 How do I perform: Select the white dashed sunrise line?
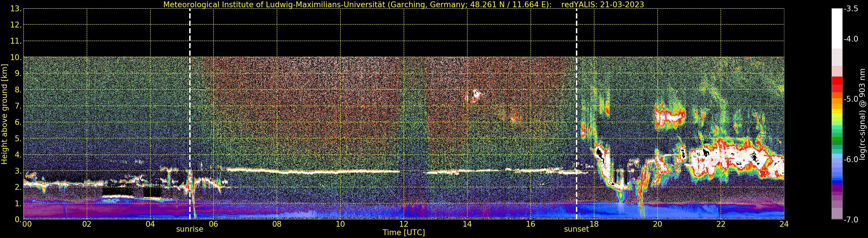click(x=190, y=114)
